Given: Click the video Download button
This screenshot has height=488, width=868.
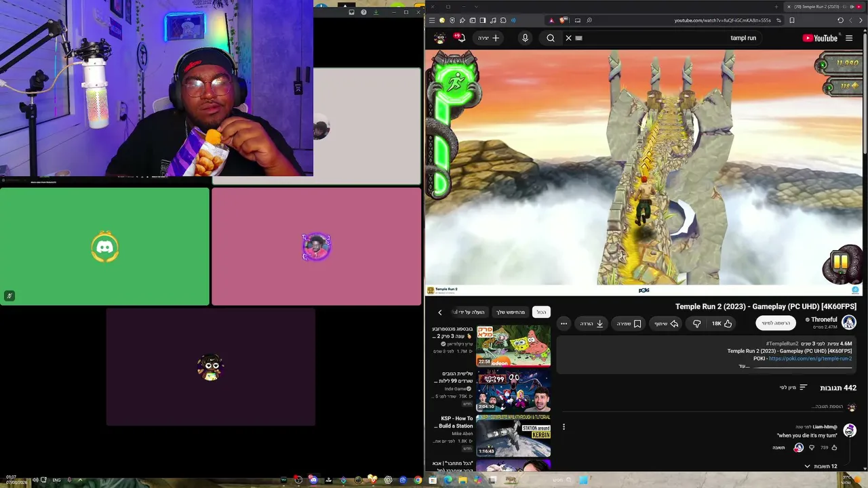Looking at the screenshot, I should [x=592, y=323].
